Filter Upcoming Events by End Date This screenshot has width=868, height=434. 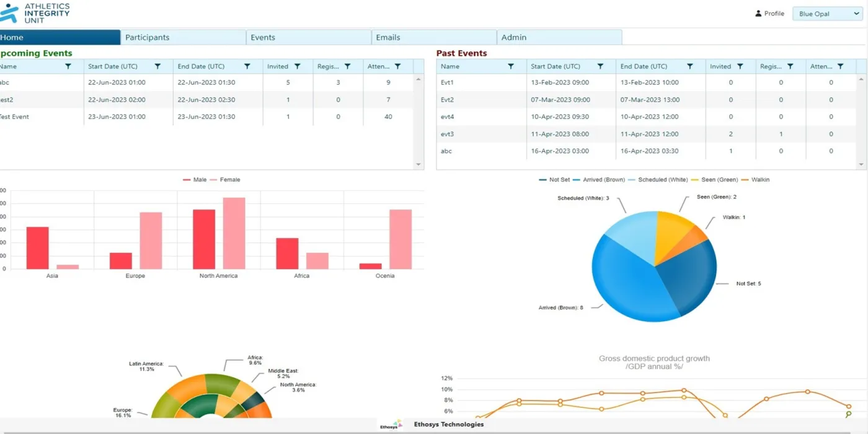pyautogui.click(x=247, y=66)
